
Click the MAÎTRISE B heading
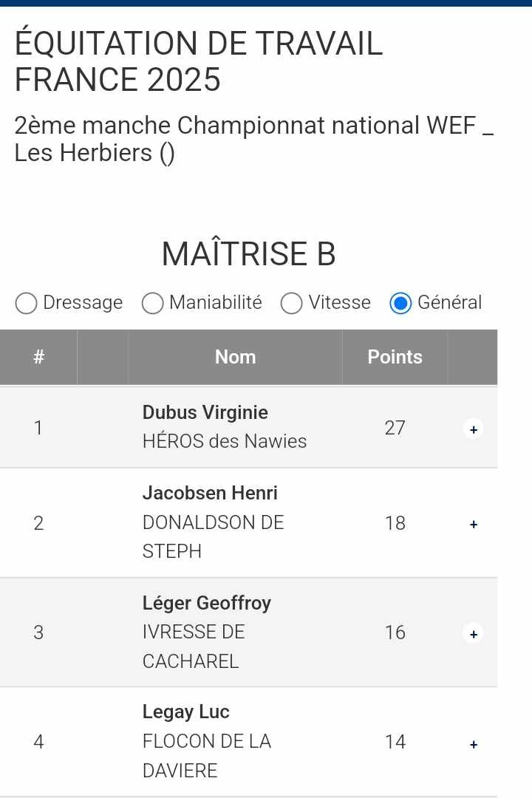point(248,253)
